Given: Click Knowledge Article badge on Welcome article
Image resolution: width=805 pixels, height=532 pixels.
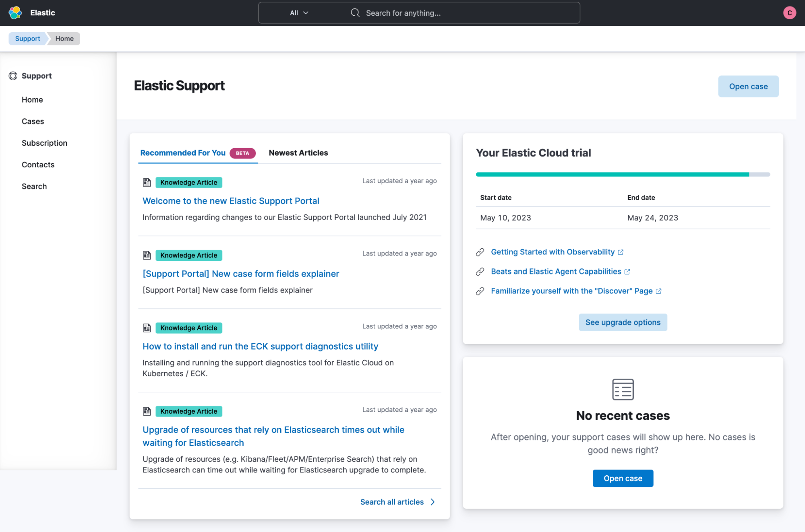Looking at the screenshot, I should click(x=188, y=183).
